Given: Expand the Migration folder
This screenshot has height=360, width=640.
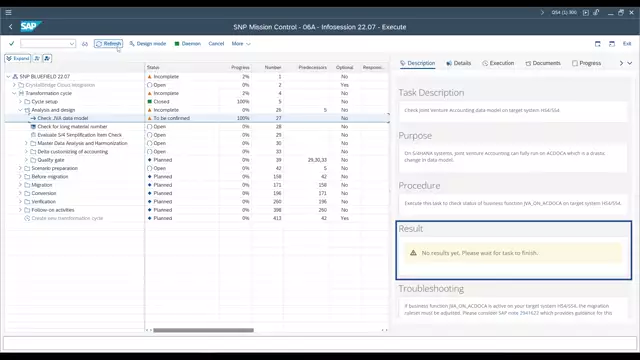Looking at the screenshot, I should tap(20, 185).
